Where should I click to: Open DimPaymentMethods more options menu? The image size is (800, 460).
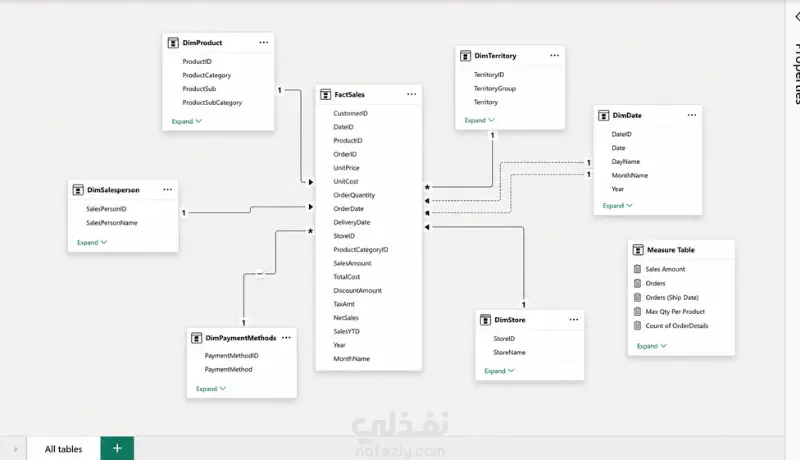[x=286, y=337]
